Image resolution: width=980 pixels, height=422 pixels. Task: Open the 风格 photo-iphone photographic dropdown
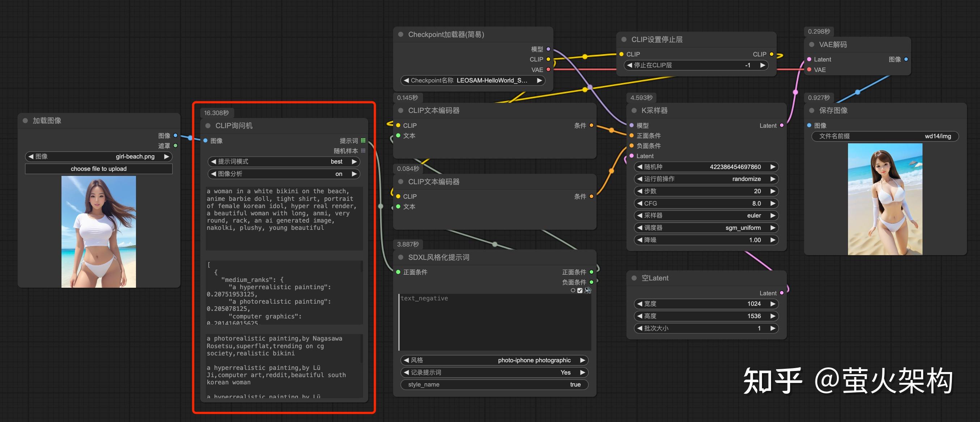(494, 360)
